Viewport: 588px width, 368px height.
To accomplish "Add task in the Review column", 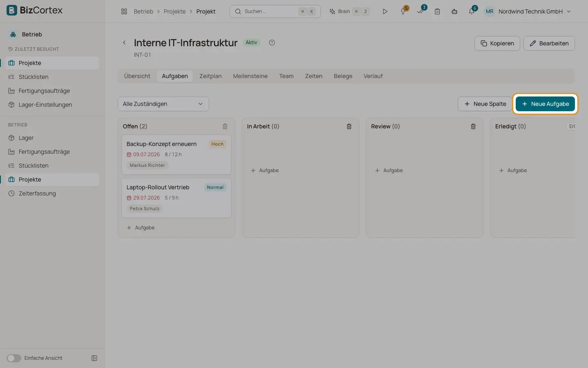I will tap(389, 171).
